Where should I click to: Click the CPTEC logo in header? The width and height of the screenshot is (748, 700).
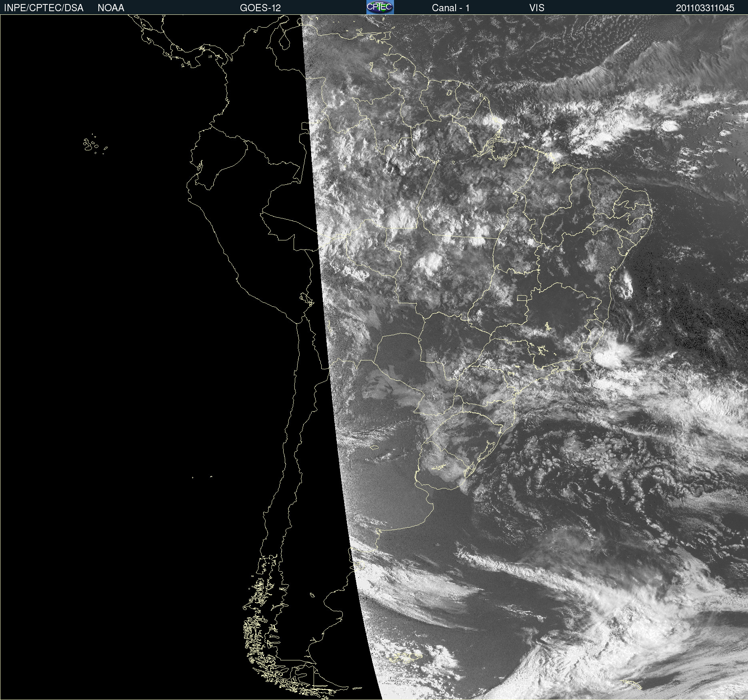(380, 7)
